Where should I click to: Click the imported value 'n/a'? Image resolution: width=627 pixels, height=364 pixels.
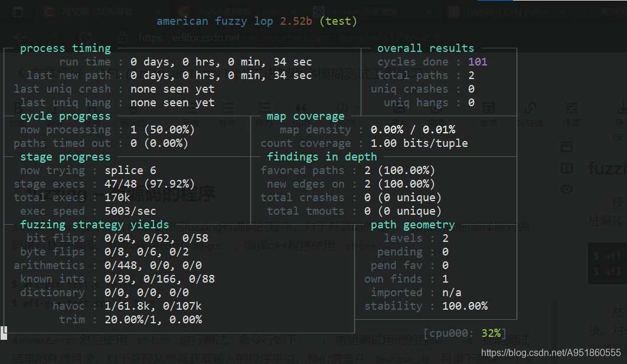tap(452, 293)
